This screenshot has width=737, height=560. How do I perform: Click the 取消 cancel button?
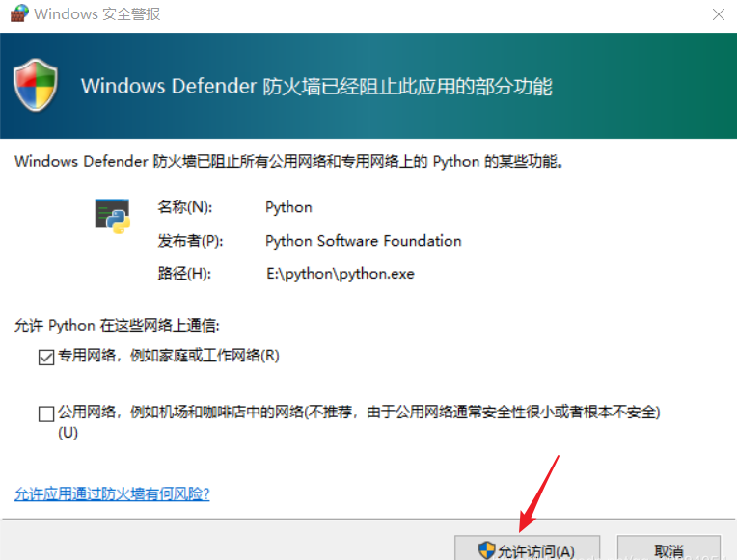(669, 547)
